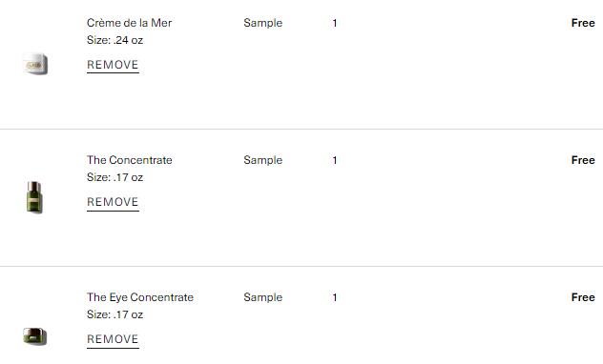Click quantity 1 for Crème de la Mer

[x=335, y=23]
